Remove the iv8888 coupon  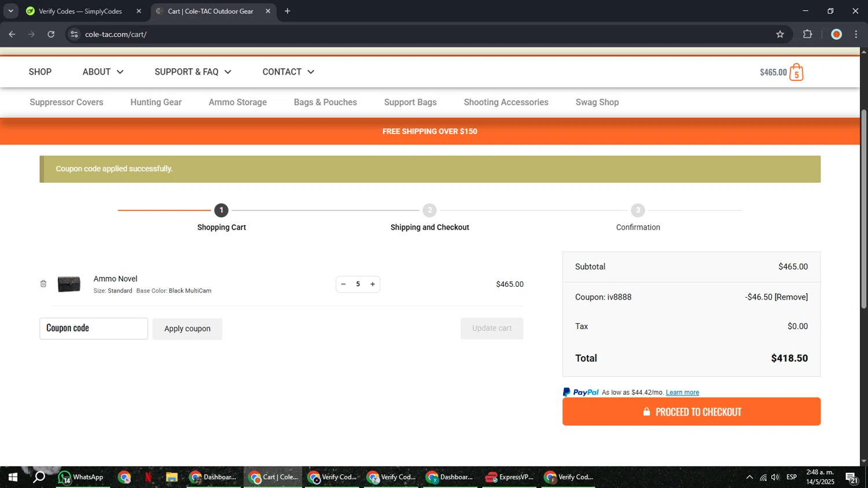click(x=791, y=297)
